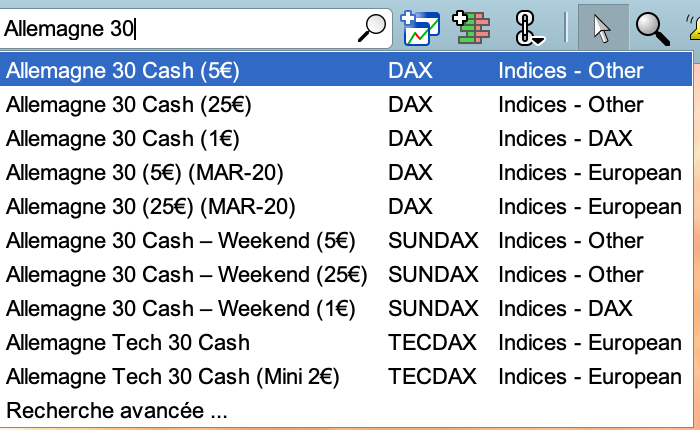Pick Allemagne 30 Cash – Weekend (1€)

point(346,308)
